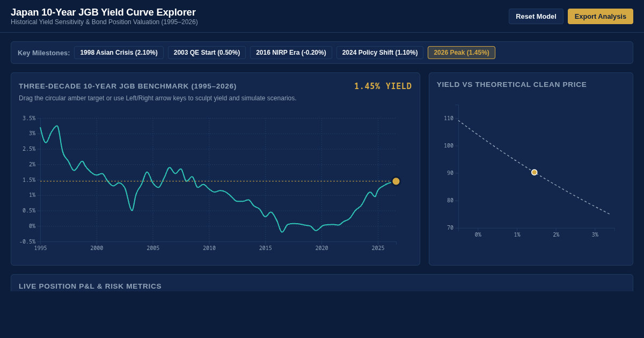
Task: Click the 110 price axis label
Action: (x=449, y=118)
